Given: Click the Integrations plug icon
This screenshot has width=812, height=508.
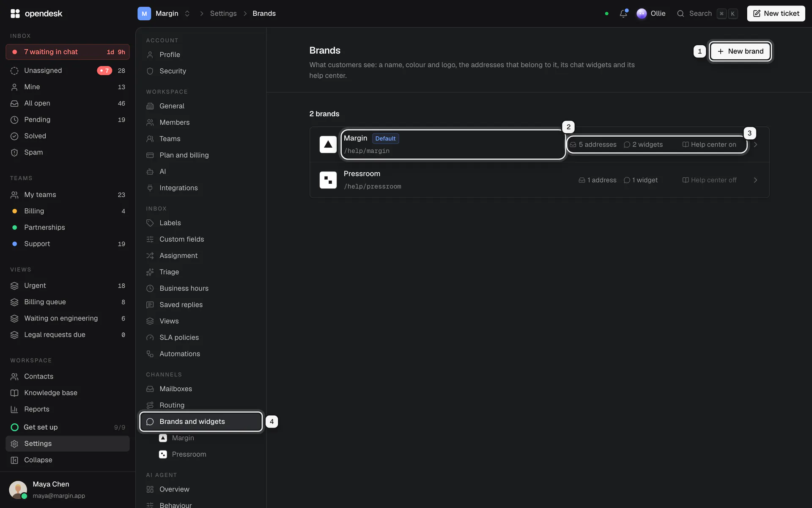Looking at the screenshot, I should 150,188.
